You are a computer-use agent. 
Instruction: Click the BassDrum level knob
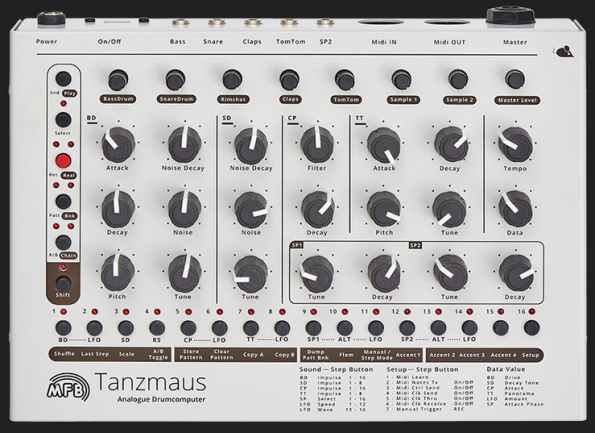[118, 80]
